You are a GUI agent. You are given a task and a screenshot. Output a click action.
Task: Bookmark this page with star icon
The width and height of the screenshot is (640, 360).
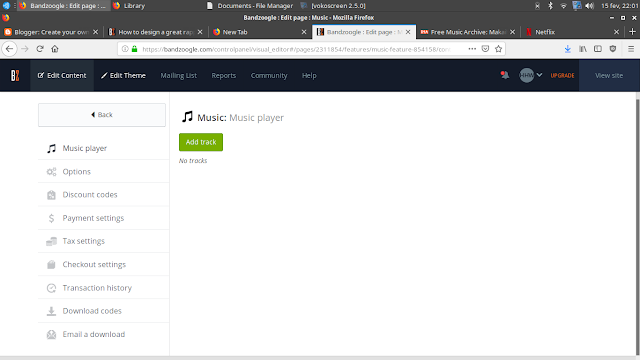pyautogui.click(x=498, y=49)
